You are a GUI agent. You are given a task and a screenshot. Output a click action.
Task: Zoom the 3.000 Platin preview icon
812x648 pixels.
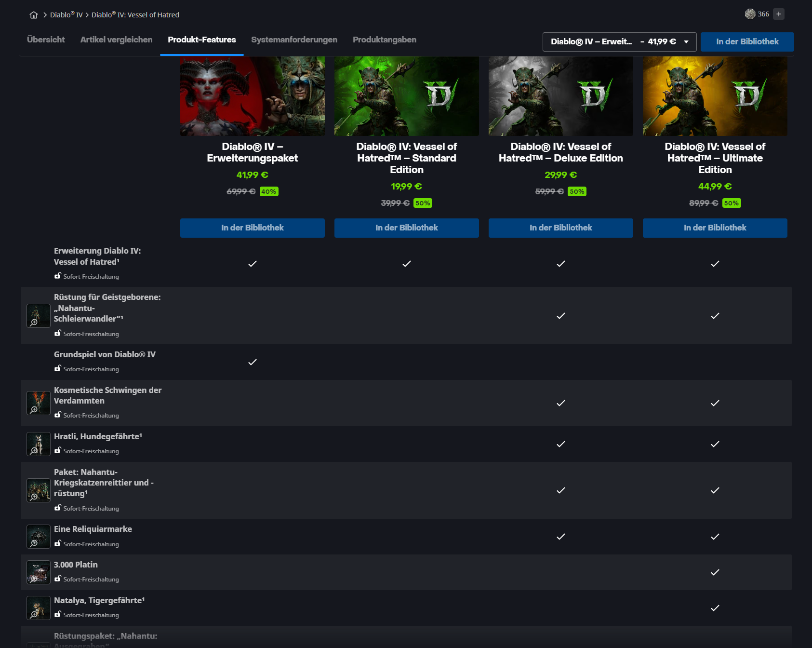[x=39, y=572]
